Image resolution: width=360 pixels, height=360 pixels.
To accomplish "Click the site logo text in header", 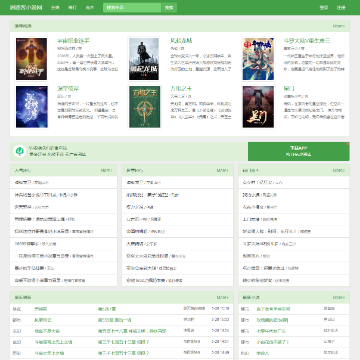I will tap(26, 7).
